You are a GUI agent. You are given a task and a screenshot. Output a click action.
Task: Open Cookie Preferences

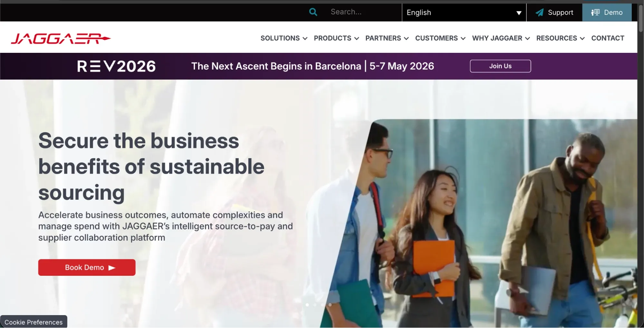[x=34, y=322]
